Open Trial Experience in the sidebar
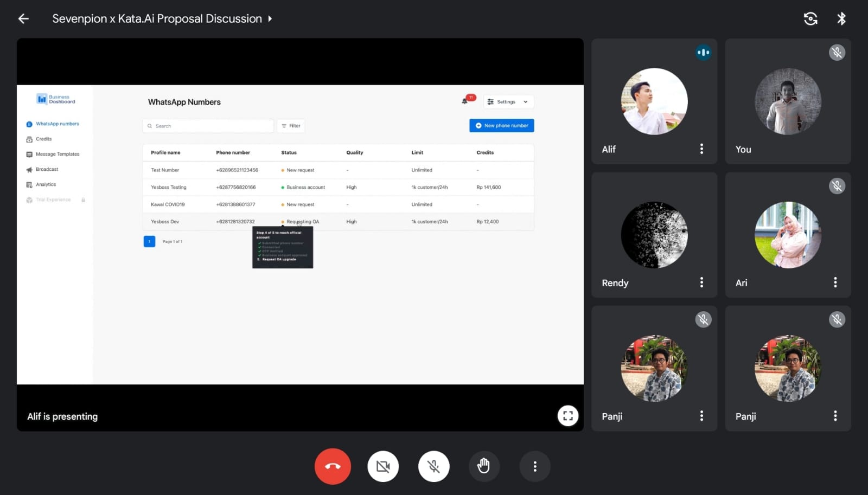This screenshot has height=495, width=868. [x=48, y=200]
